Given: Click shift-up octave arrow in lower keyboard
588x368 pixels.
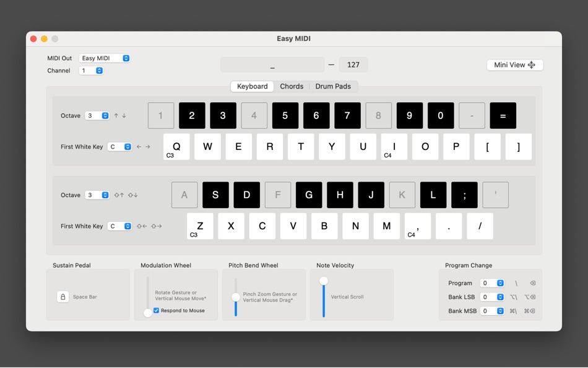Looking at the screenshot, I should 119,195.
